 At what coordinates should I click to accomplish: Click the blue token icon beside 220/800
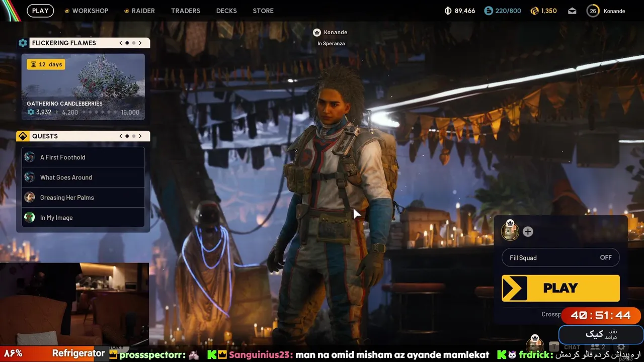[489, 11]
